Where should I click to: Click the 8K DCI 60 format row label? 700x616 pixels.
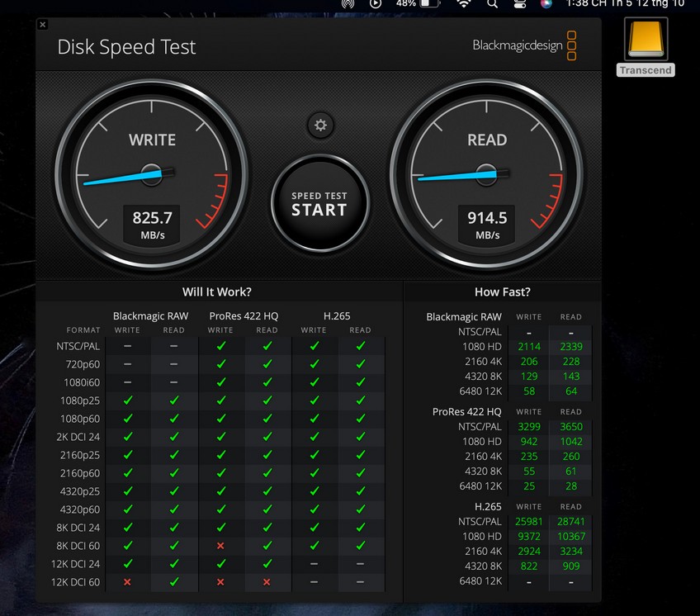[x=78, y=546]
